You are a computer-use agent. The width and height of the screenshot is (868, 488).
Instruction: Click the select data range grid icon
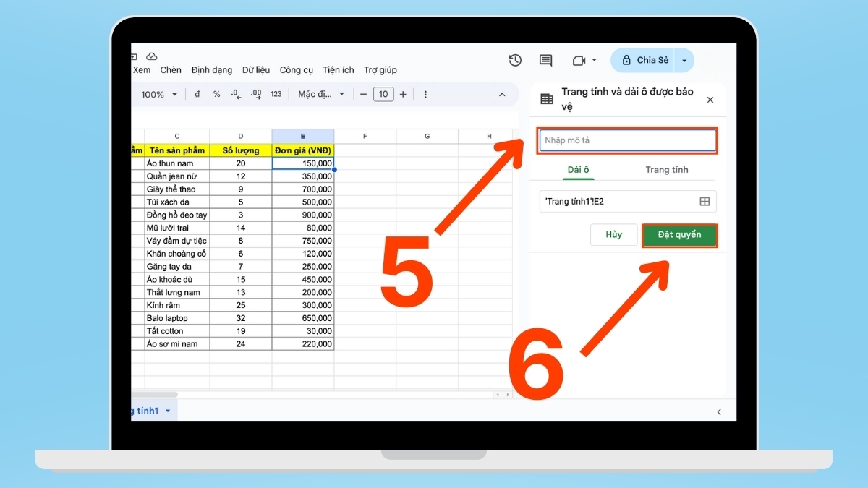point(705,202)
